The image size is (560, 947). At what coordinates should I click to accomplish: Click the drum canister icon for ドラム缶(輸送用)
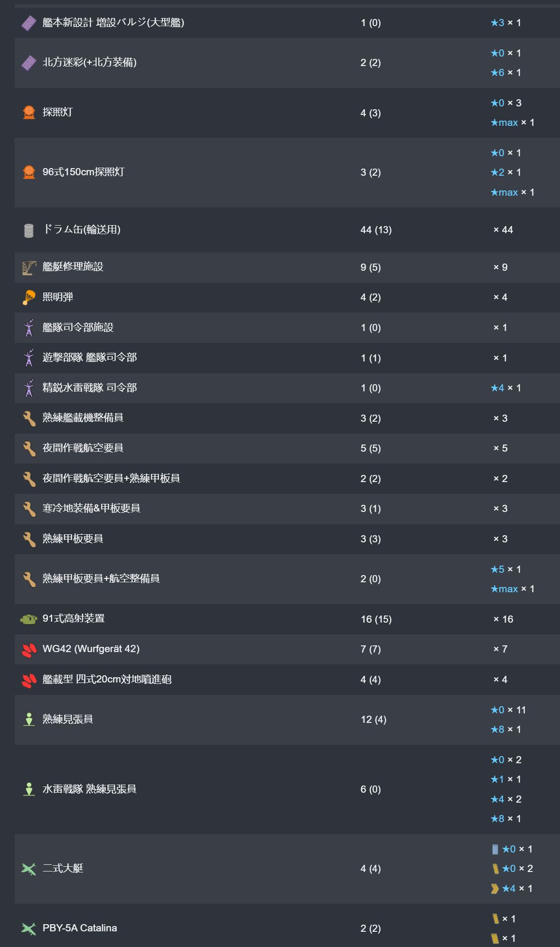29,230
